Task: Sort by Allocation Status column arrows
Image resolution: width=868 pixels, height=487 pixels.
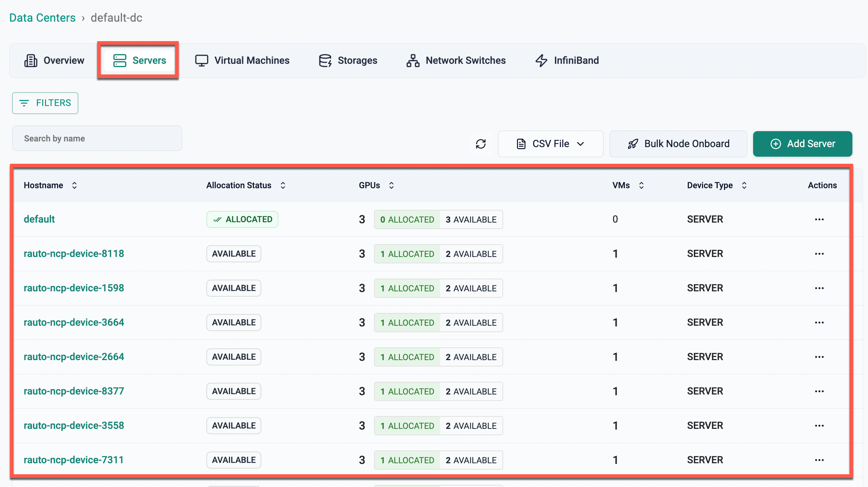Action: tap(283, 185)
